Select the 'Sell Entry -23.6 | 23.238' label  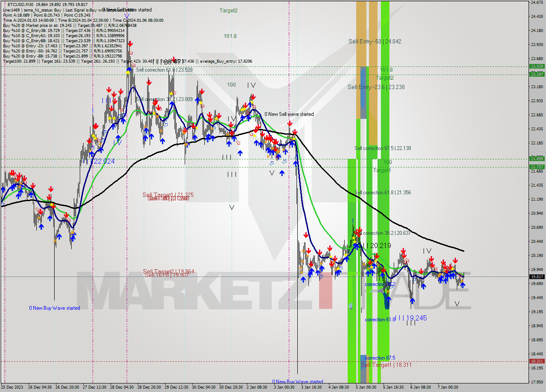[376, 87]
